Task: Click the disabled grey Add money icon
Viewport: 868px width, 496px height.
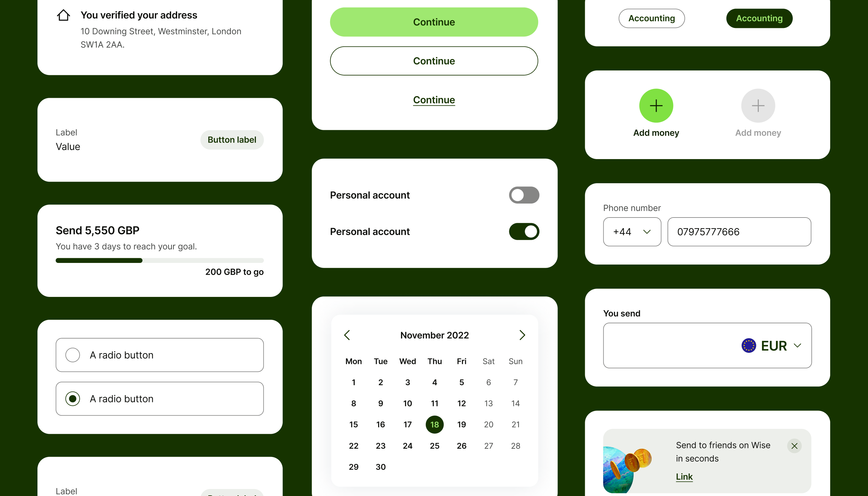Action: click(758, 106)
